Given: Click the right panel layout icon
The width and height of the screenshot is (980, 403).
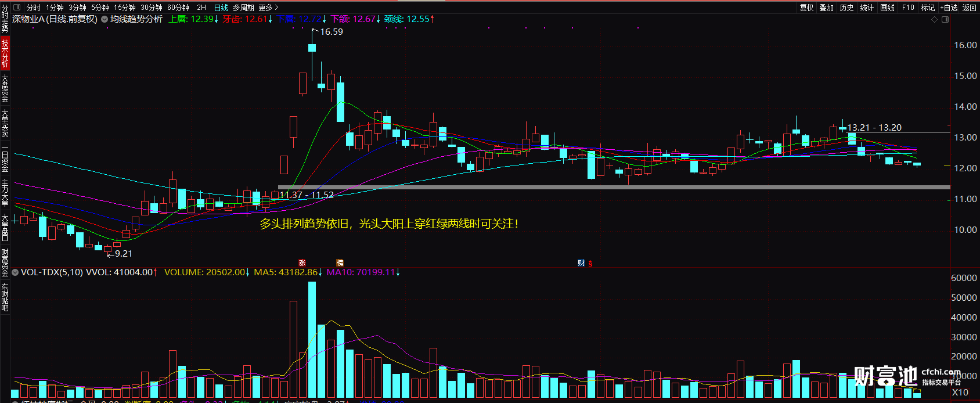Looking at the screenshot, I should (x=945, y=20).
